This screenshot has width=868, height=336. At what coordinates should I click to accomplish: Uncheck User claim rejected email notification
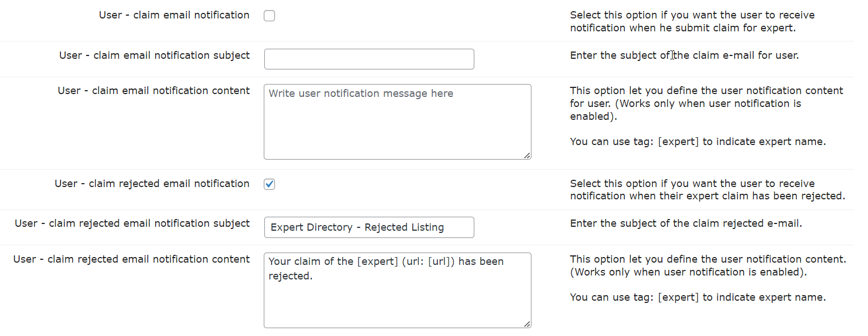coord(269,184)
